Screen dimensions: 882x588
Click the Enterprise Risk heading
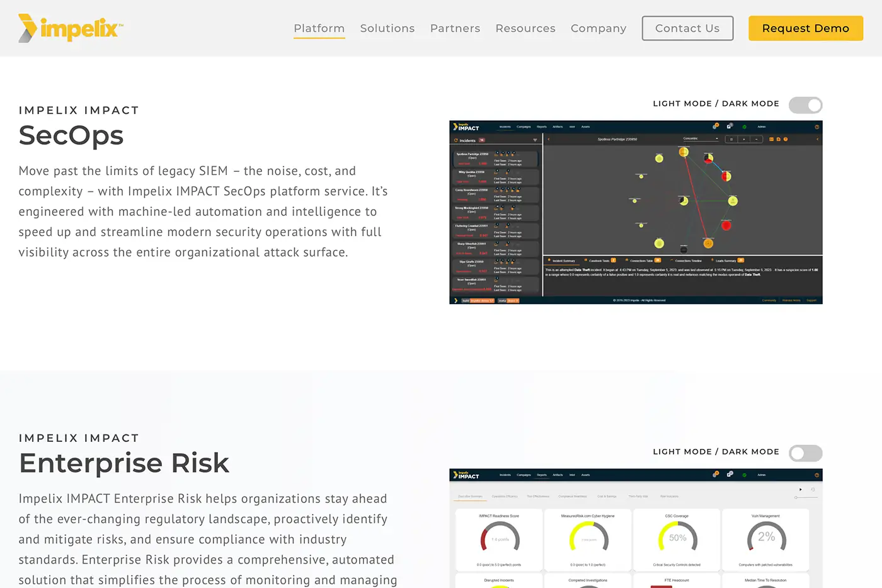(124, 463)
